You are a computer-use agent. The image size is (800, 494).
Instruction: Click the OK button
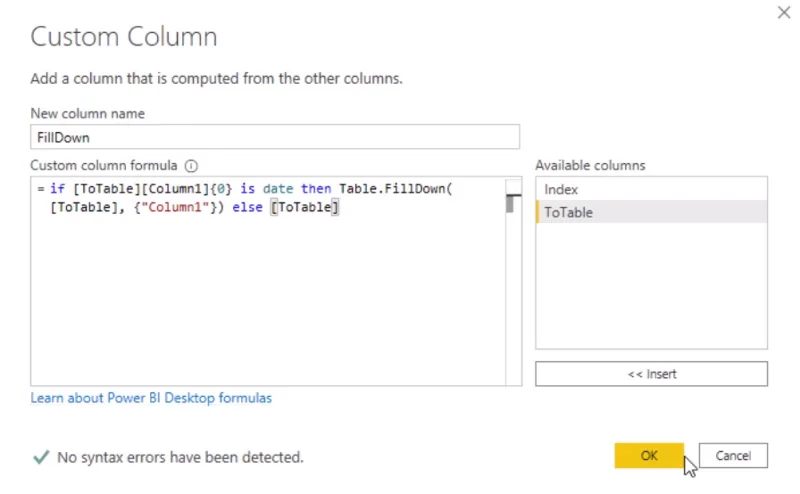649,455
